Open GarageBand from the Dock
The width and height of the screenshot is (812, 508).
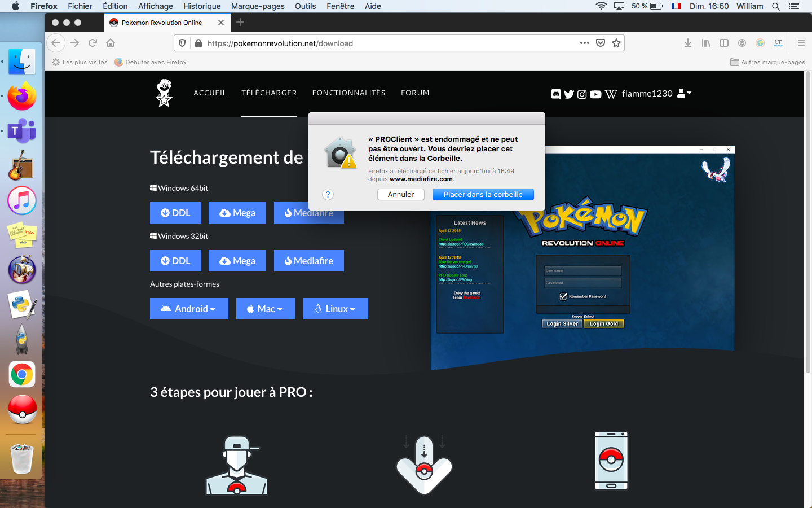tap(22, 166)
